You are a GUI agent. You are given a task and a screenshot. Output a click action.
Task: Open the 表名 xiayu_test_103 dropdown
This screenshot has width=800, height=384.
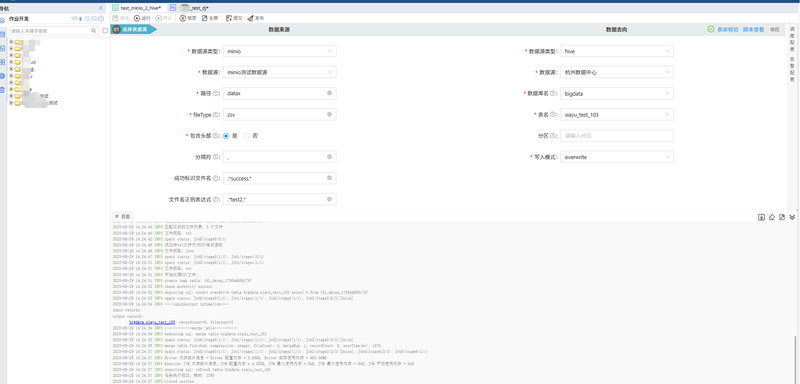[616, 115]
